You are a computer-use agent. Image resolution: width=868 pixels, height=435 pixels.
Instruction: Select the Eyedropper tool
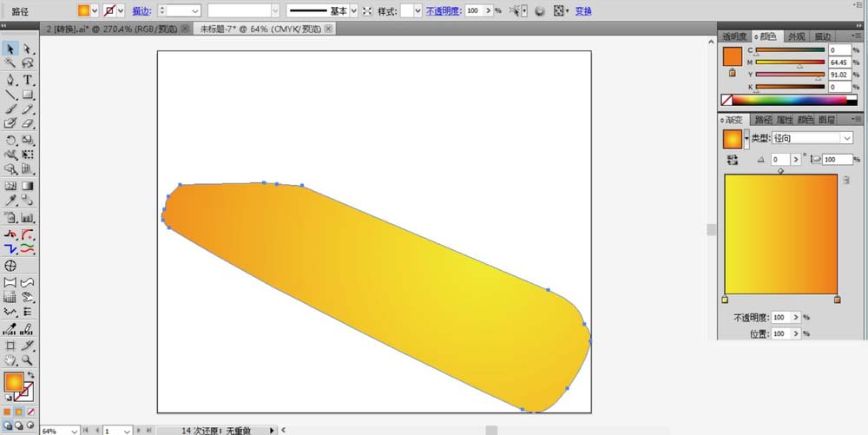point(10,201)
